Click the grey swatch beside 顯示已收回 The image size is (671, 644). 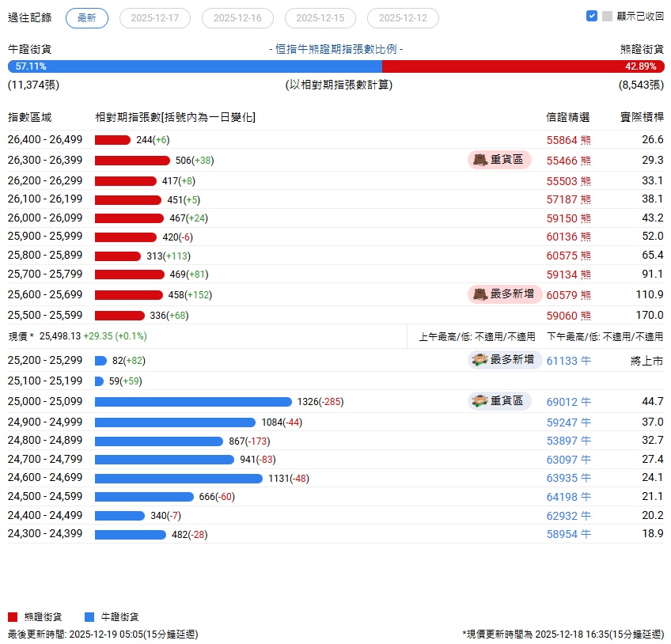(x=607, y=17)
